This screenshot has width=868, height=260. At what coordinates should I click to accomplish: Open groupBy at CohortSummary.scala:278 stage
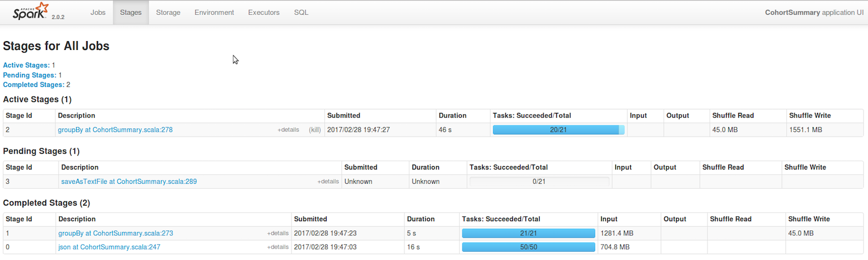coord(115,130)
